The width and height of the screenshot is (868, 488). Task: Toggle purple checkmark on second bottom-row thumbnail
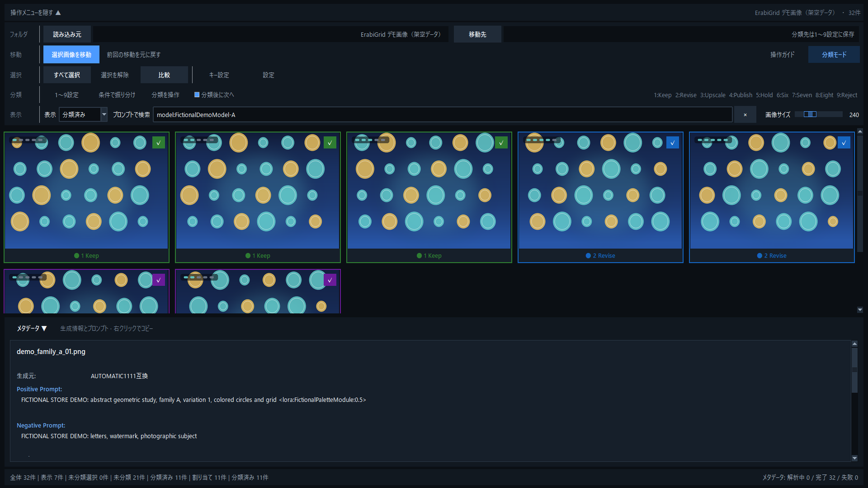click(330, 280)
